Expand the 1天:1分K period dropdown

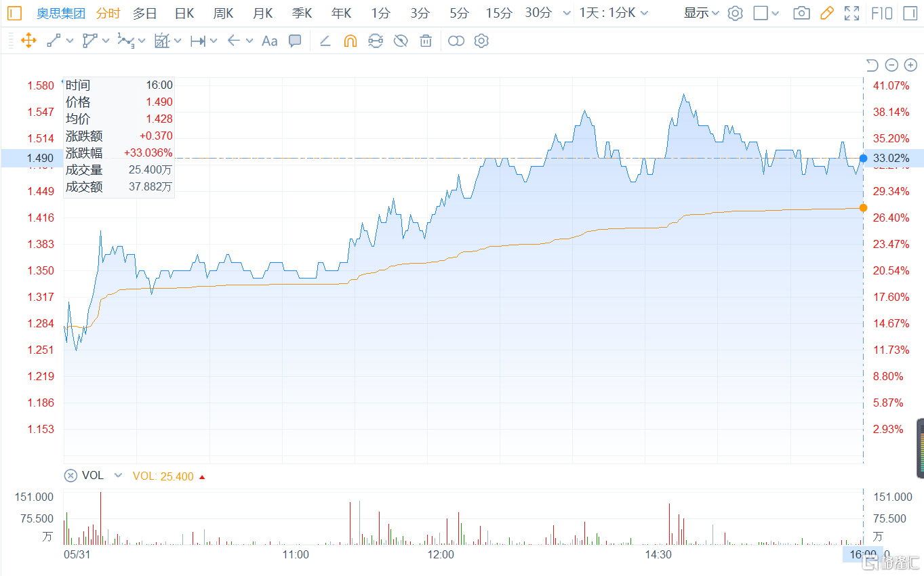tap(614, 13)
